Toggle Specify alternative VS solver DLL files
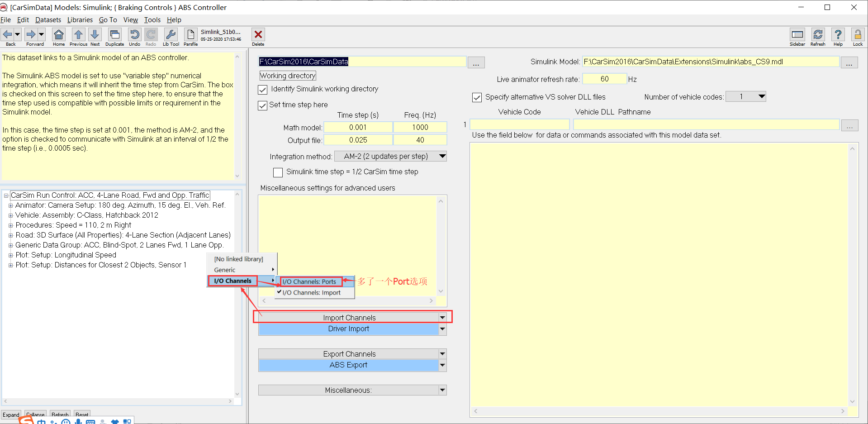Image resolution: width=868 pixels, height=424 pixels. coord(477,97)
